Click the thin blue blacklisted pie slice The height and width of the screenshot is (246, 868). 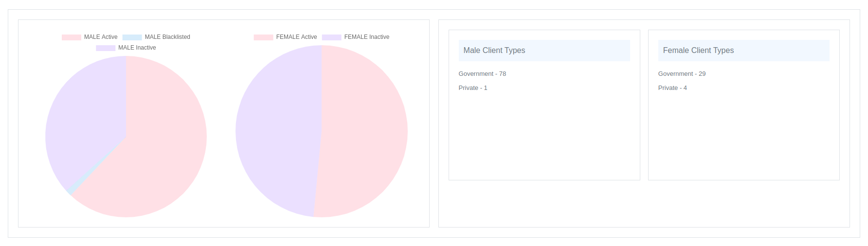(71, 190)
